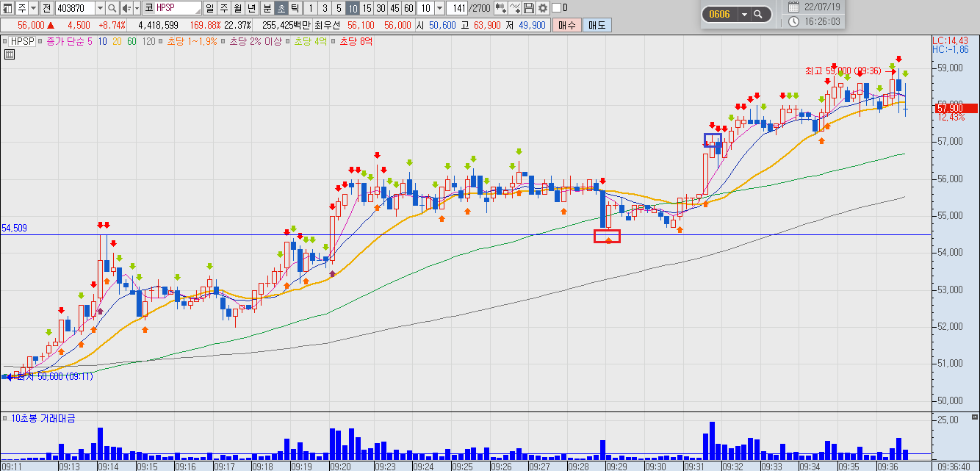Screen dimensions: 980x471
Task: Expand the interval value 10 dropdown
Action: pos(439,8)
